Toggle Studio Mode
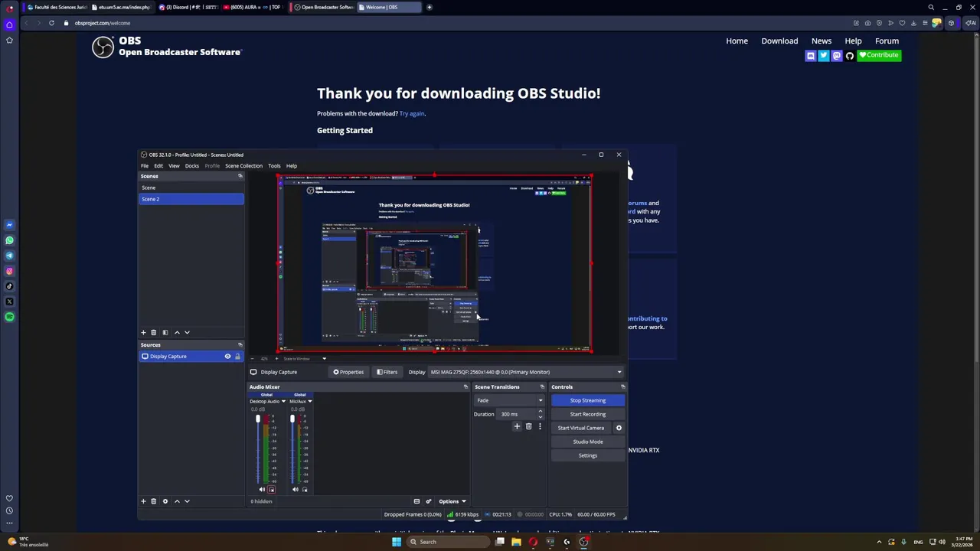 (x=588, y=442)
